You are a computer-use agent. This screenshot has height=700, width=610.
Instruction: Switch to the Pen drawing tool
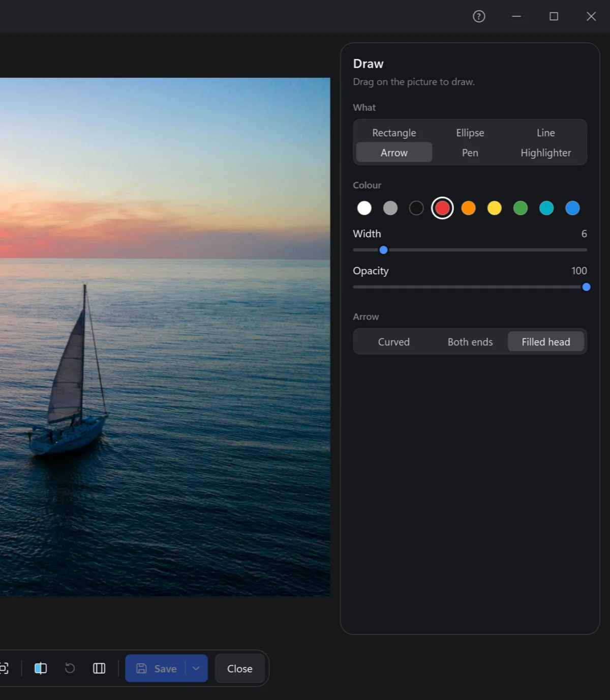click(470, 153)
